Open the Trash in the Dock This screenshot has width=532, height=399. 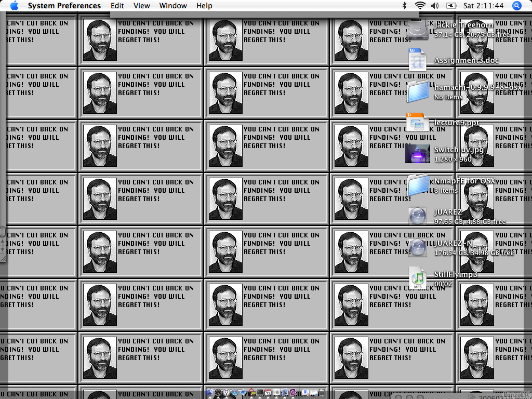pyautogui.click(x=322, y=392)
